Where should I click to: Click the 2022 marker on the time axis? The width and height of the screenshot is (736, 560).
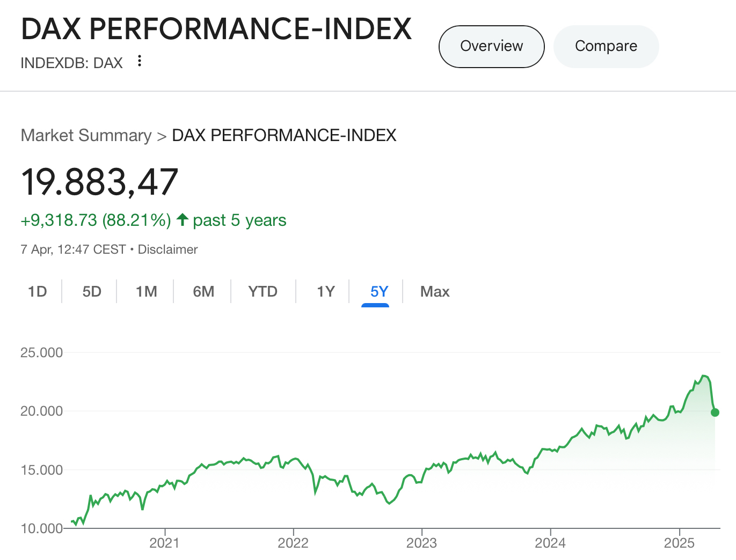tap(293, 543)
